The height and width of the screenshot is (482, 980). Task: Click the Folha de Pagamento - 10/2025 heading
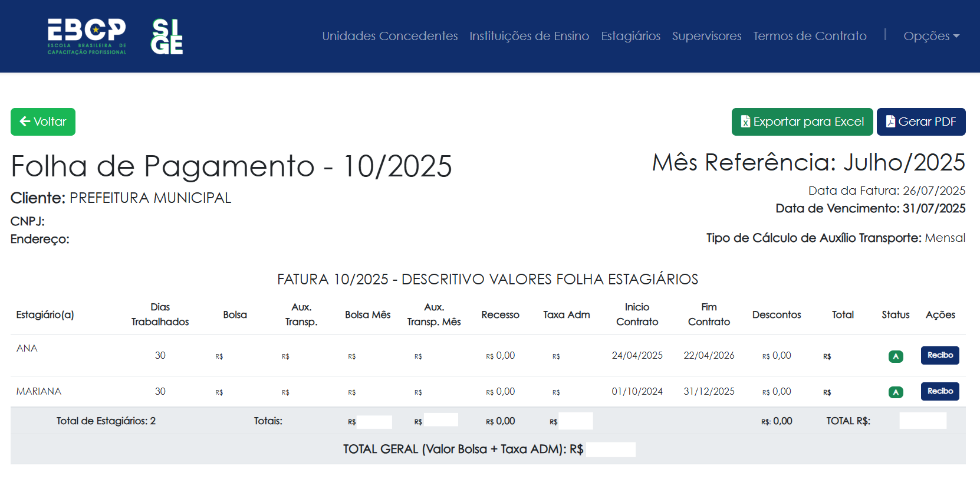(231, 166)
